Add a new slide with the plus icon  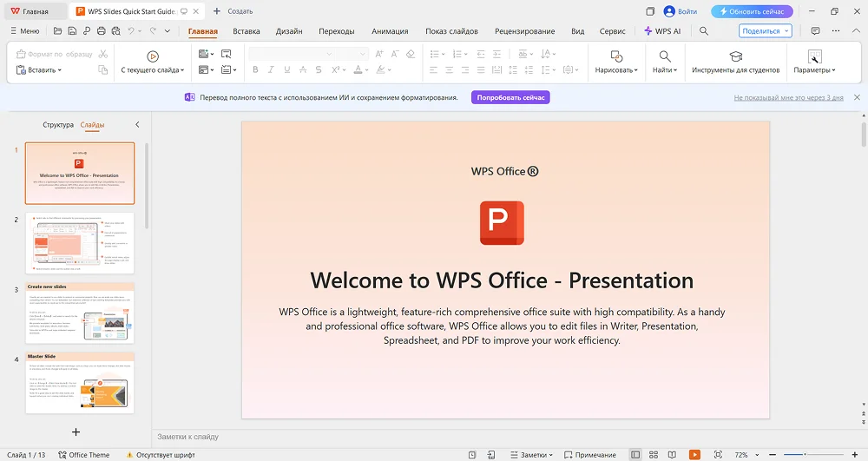click(x=76, y=431)
